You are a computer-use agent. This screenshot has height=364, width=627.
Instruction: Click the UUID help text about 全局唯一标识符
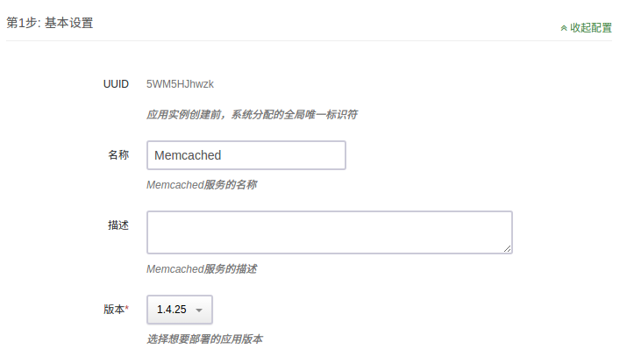[x=252, y=114]
